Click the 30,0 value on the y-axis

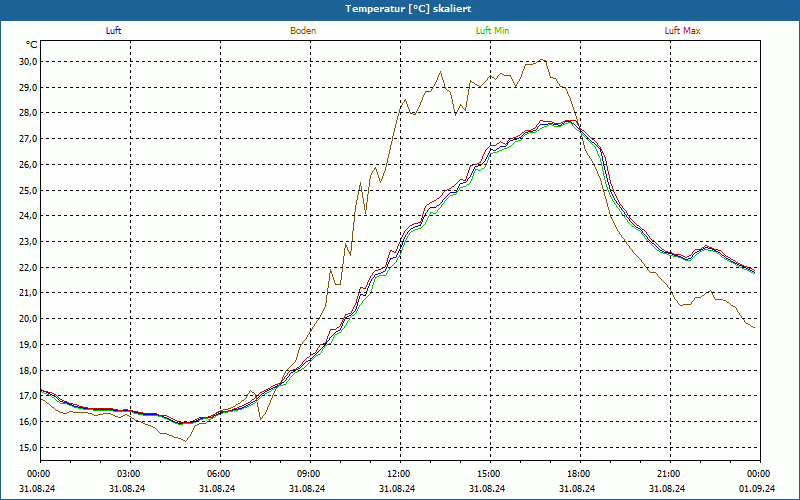pyautogui.click(x=29, y=62)
